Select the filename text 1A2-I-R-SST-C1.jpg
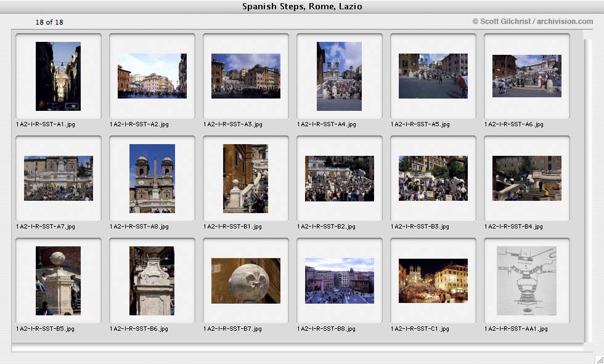This screenshot has width=604, height=364. click(x=420, y=329)
